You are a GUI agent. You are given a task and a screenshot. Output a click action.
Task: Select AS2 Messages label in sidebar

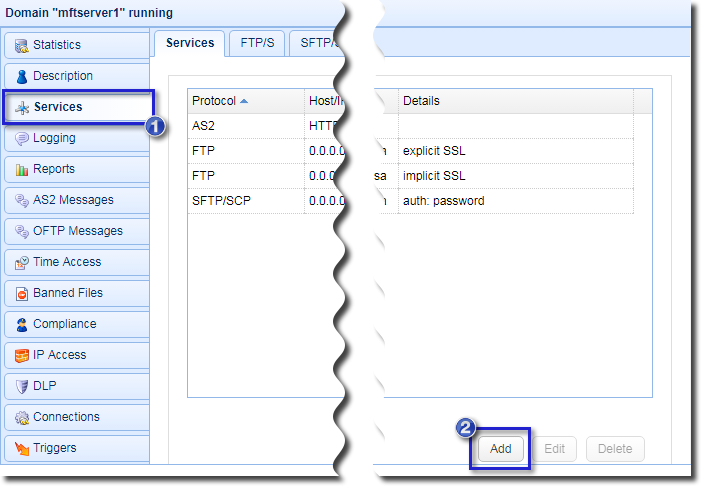[x=73, y=200]
